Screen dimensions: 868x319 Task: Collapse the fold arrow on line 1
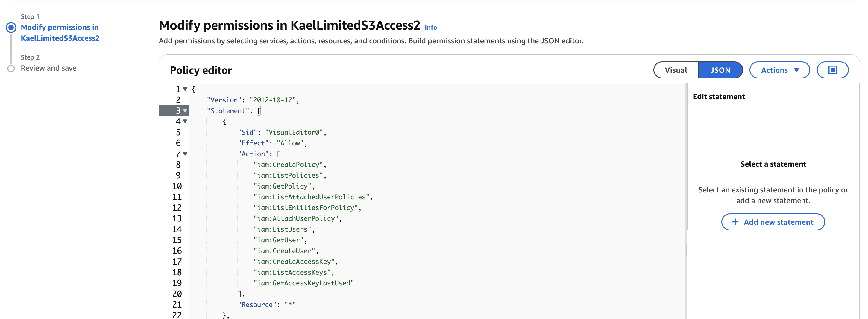click(185, 89)
